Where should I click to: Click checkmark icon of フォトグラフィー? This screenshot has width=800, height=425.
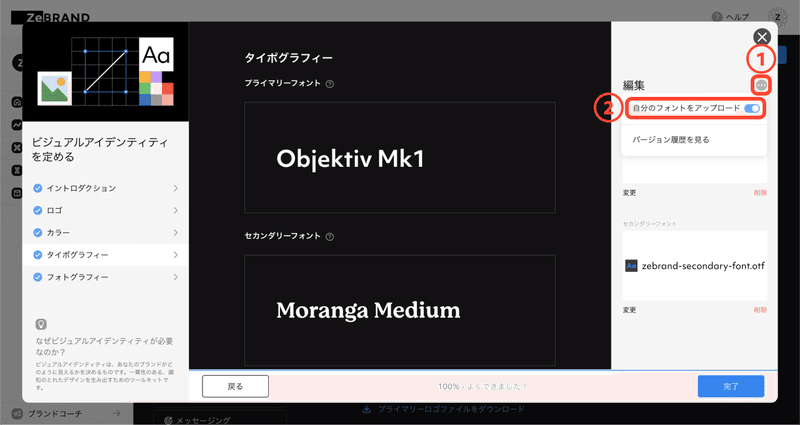tap(37, 277)
